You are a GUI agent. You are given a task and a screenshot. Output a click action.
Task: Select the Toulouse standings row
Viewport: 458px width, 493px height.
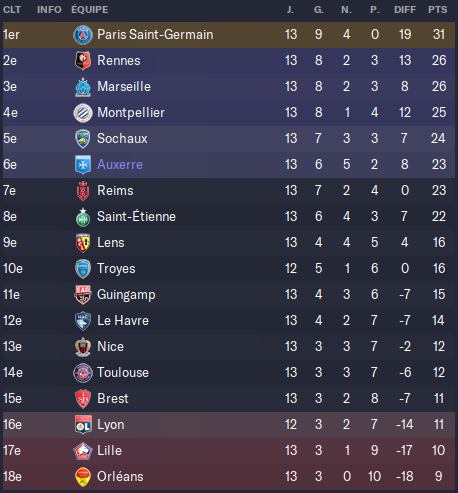[229, 373]
